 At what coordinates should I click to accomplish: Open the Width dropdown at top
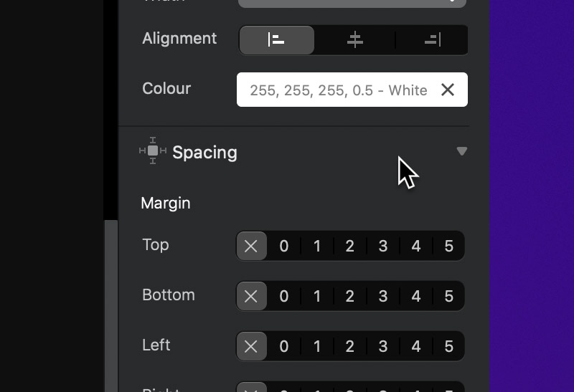click(352, 4)
